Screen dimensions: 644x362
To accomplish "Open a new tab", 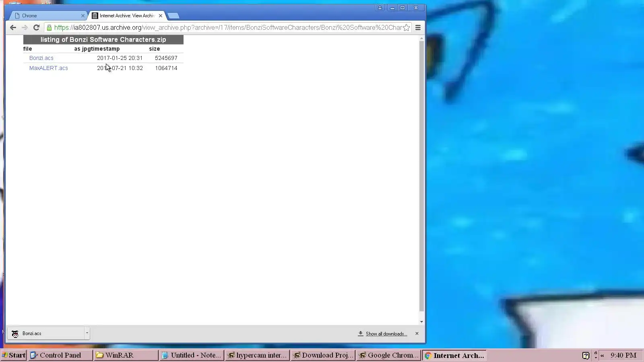I will click(x=173, y=16).
